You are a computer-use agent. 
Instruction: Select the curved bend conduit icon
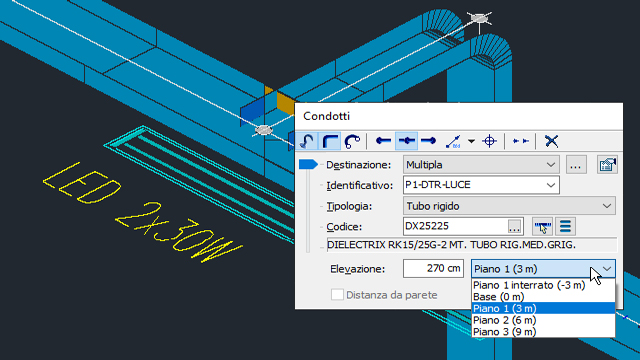[352, 141]
